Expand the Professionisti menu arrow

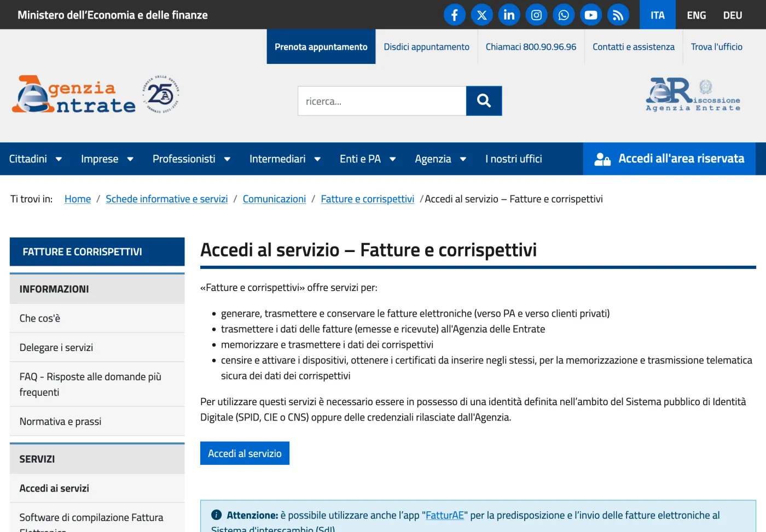click(x=227, y=159)
